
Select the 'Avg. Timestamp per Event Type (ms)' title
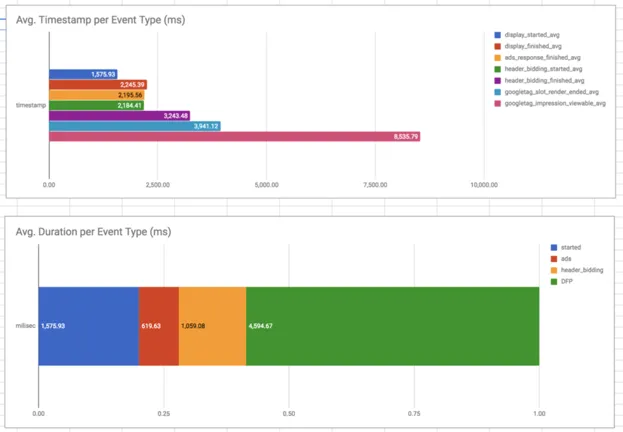[100, 19]
